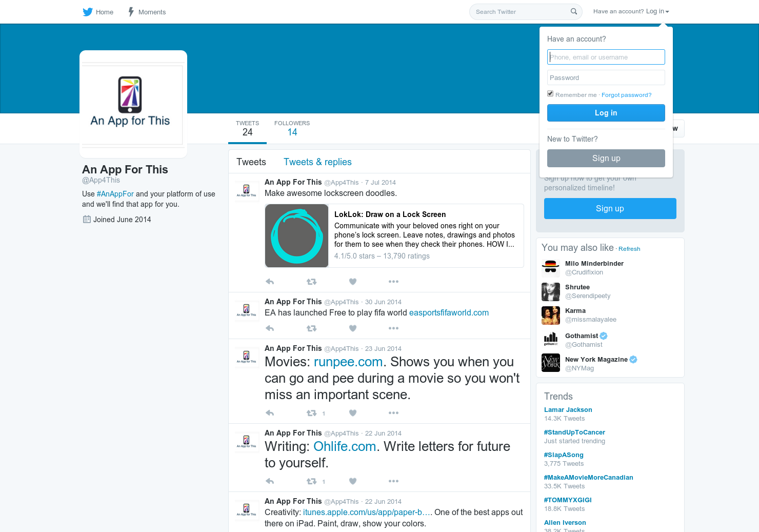This screenshot has height=532, width=759.
Task: Open the #SlapASong trend
Action: click(564, 455)
